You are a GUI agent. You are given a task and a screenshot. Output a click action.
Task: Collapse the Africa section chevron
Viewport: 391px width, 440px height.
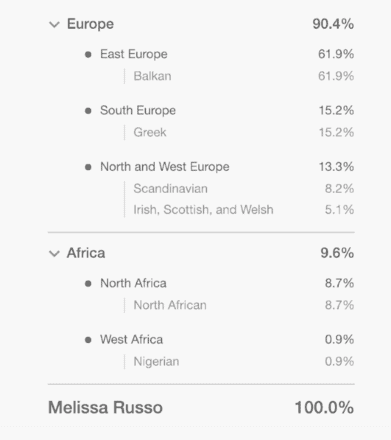[x=54, y=254]
